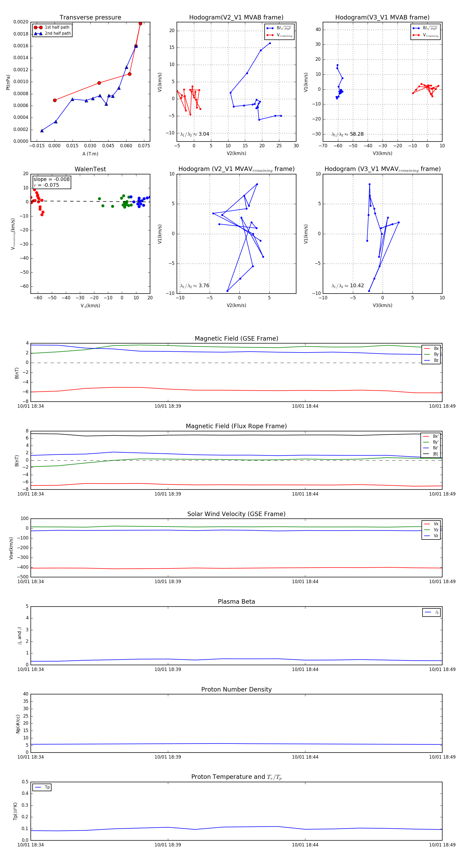Screen dimensions: 473x868
Task: Click the 'Vz' legend entry in solar wind plot
Action: pyautogui.click(x=431, y=536)
